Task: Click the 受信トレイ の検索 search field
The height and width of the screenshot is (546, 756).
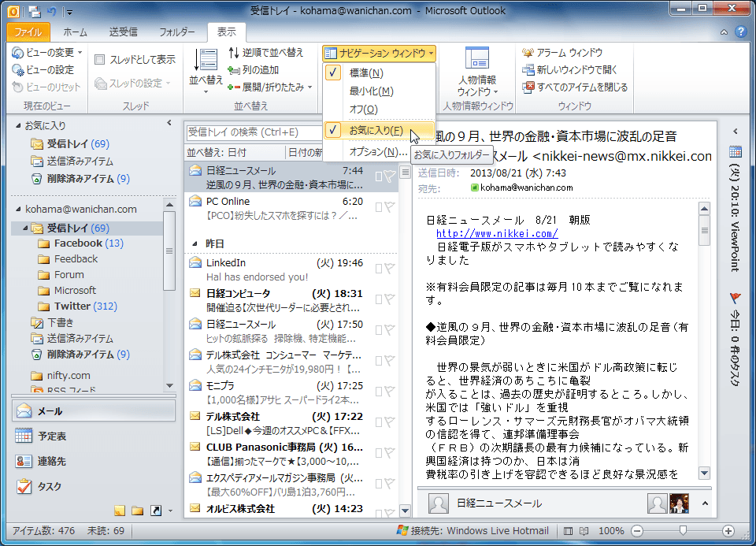Action: pos(254,132)
